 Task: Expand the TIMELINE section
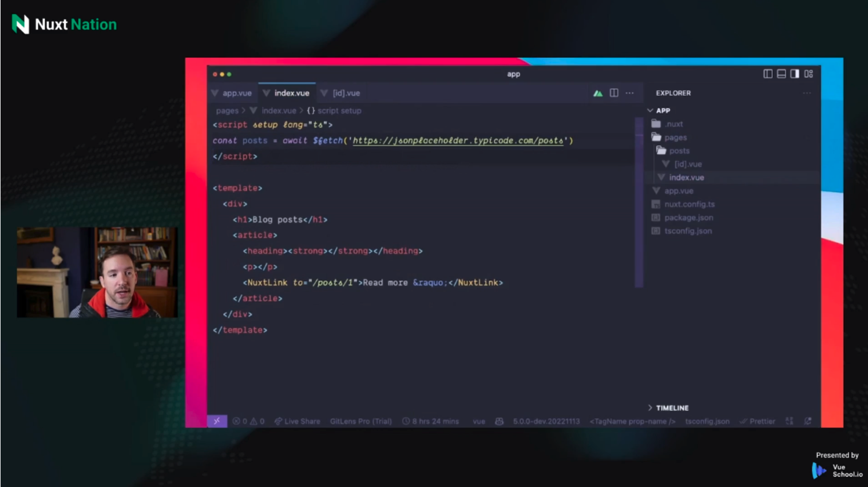pos(672,408)
